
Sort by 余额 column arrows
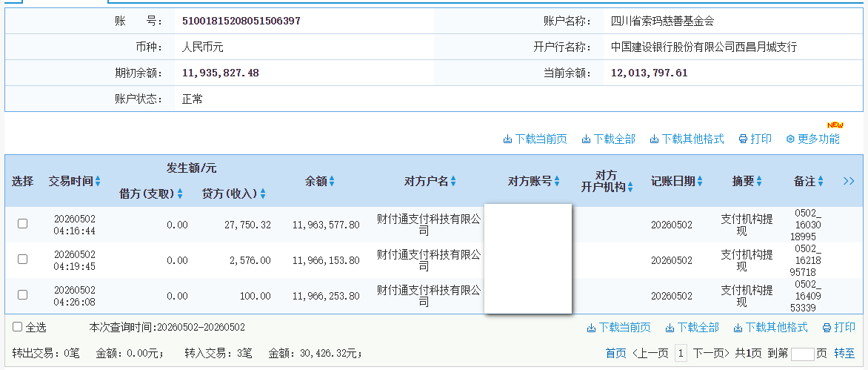[332, 181]
